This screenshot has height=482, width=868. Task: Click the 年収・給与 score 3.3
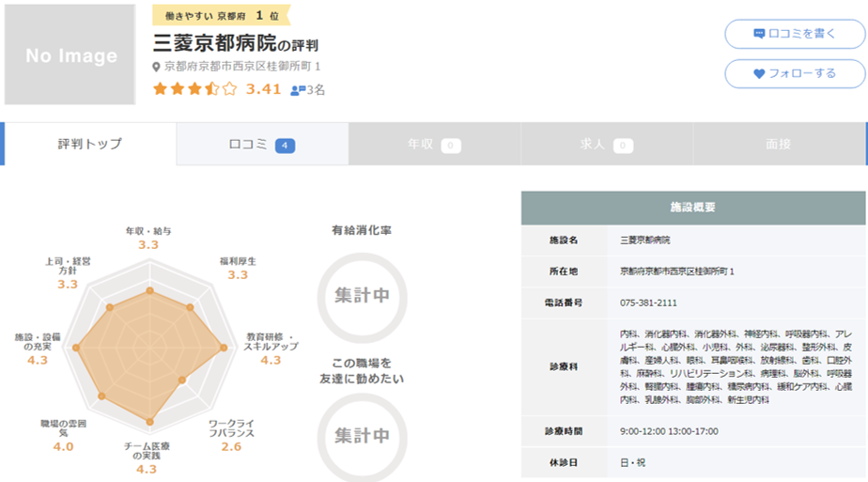point(148,244)
